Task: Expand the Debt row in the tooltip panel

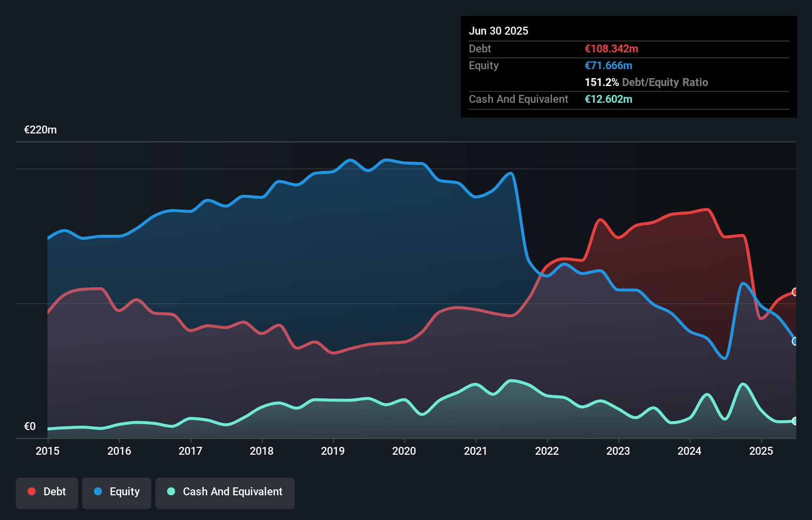Action: tap(480, 48)
